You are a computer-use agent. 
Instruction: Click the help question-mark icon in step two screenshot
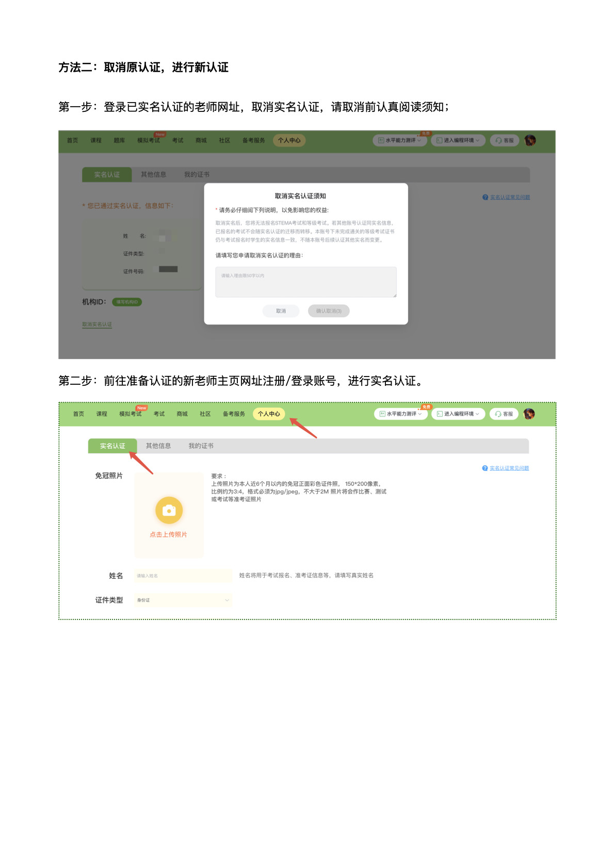[485, 468]
